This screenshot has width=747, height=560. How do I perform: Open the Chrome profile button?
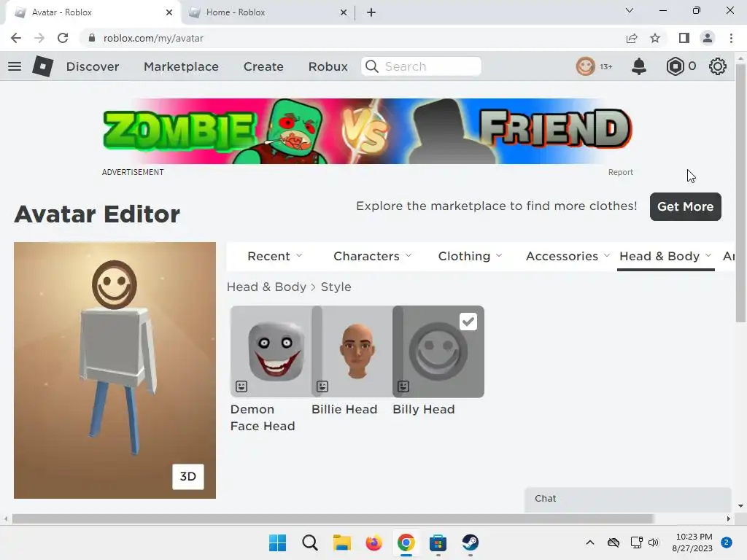(708, 38)
